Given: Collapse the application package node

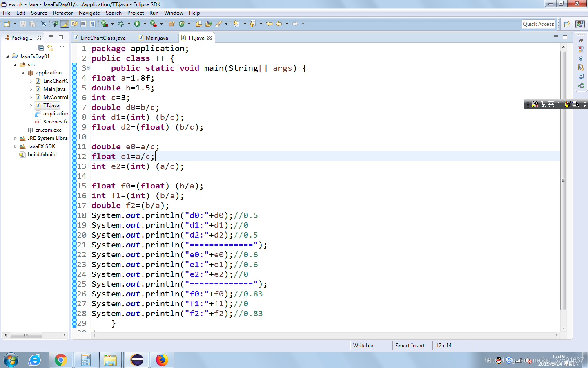Looking at the screenshot, I should (24, 73).
